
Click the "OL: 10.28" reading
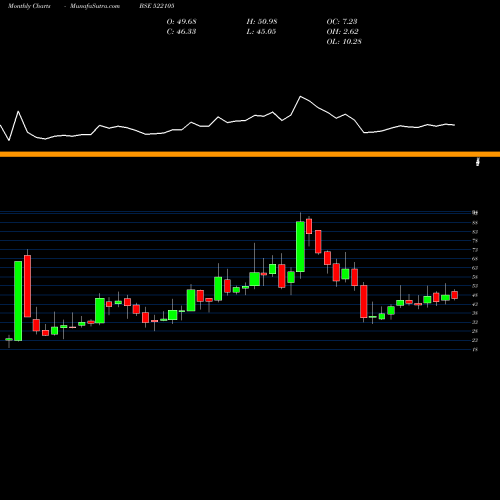coord(344,42)
